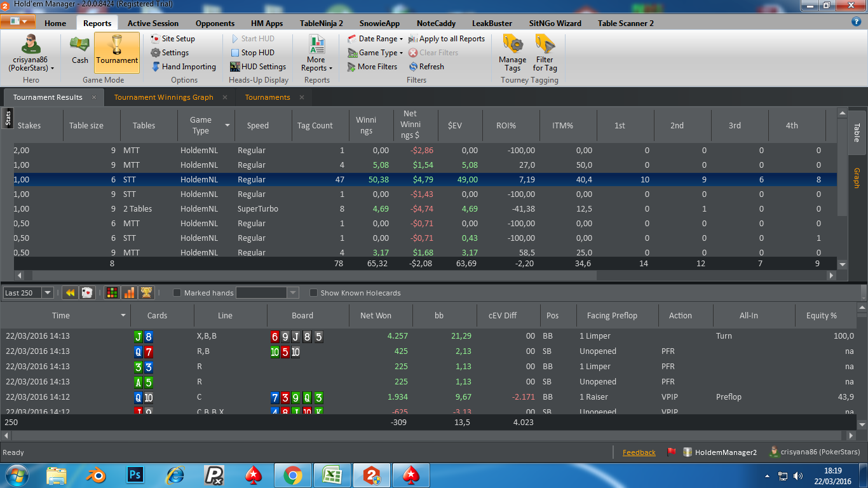This screenshot has height=488, width=868.
Task: Open the Stats side panel
Action: [x=8, y=118]
